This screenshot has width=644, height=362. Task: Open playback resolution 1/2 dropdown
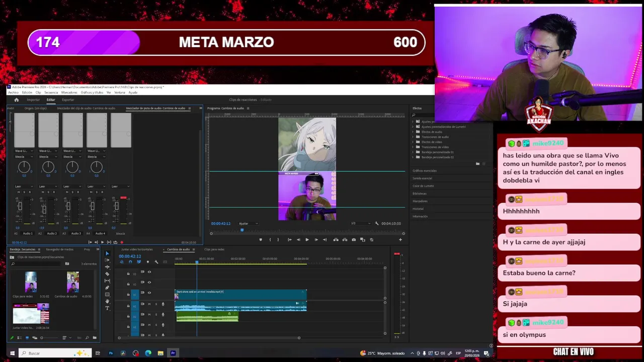pos(361,223)
